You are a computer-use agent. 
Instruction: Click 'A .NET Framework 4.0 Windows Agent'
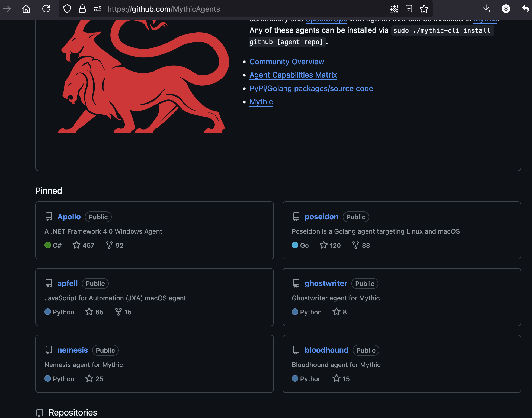(x=103, y=231)
